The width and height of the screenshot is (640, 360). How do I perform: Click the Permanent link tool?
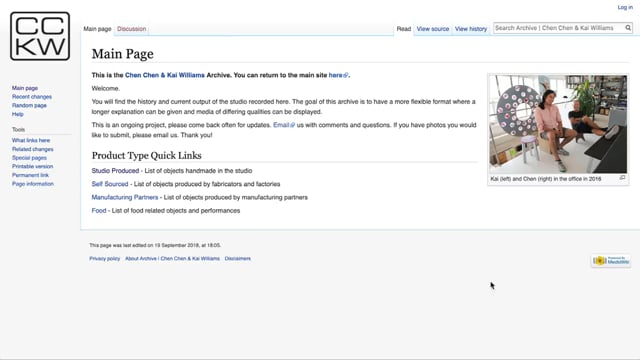pos(30,175)
